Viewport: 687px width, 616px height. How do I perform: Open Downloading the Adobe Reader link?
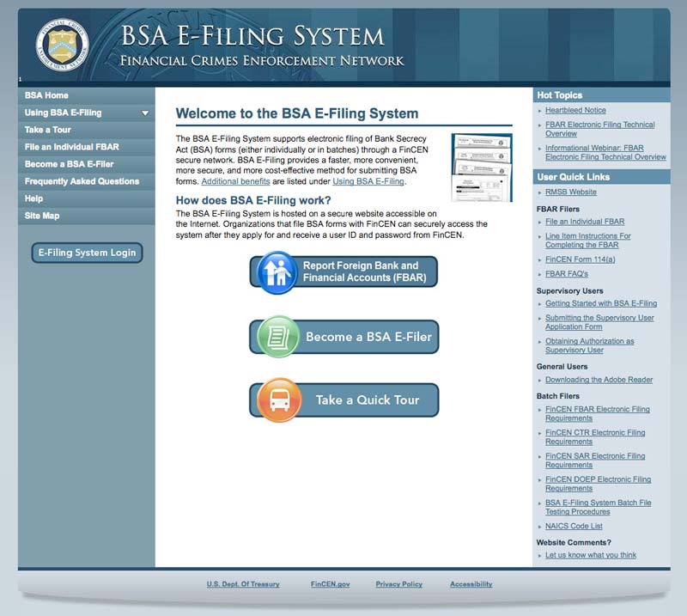click(599, 379)
